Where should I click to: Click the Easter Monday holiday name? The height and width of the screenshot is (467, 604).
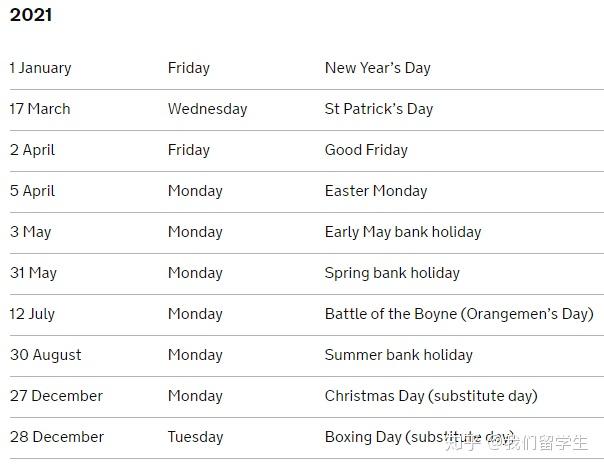coord(375,191)
